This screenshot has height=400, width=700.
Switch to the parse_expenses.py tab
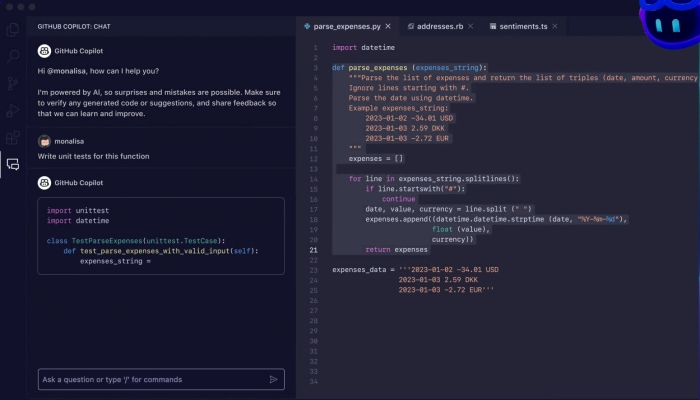[345, 24]
